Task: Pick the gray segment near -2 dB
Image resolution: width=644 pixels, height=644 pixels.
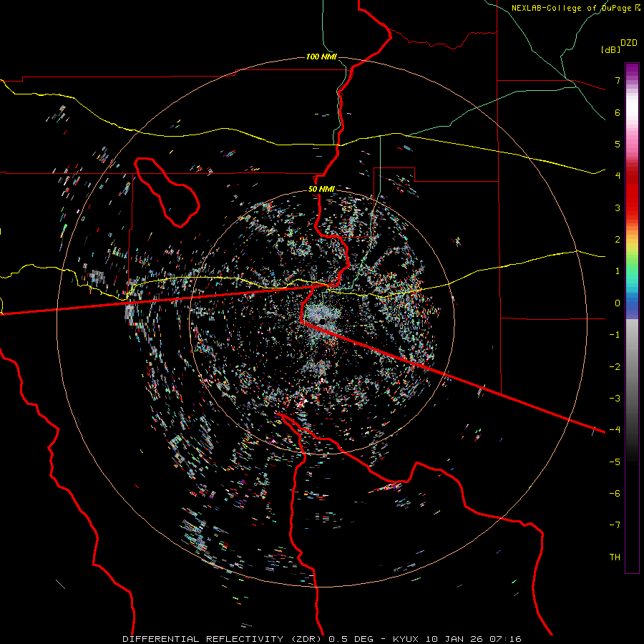Action: tap(632, 366)
